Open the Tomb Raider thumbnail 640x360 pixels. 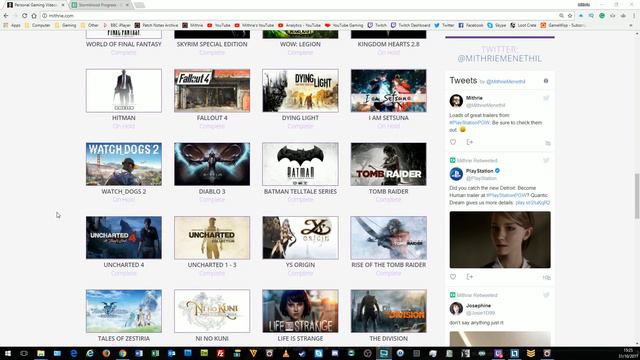click(x=389, y=164)
